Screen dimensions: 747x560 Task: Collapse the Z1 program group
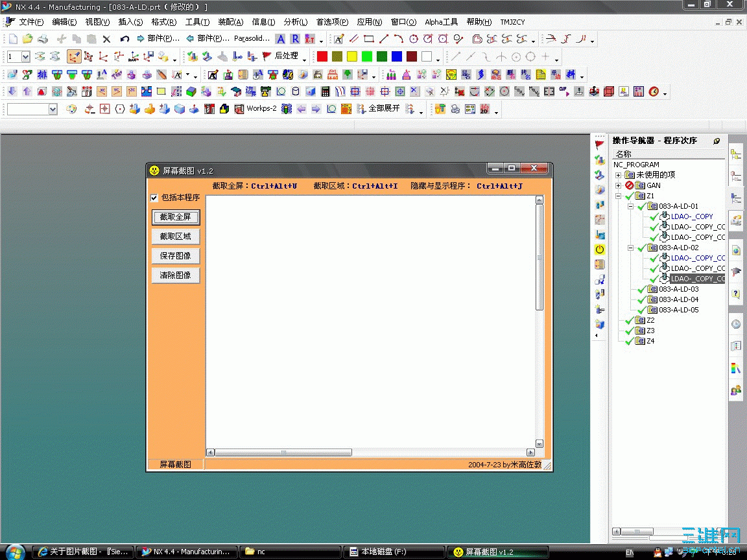click(x=618, y=196)
